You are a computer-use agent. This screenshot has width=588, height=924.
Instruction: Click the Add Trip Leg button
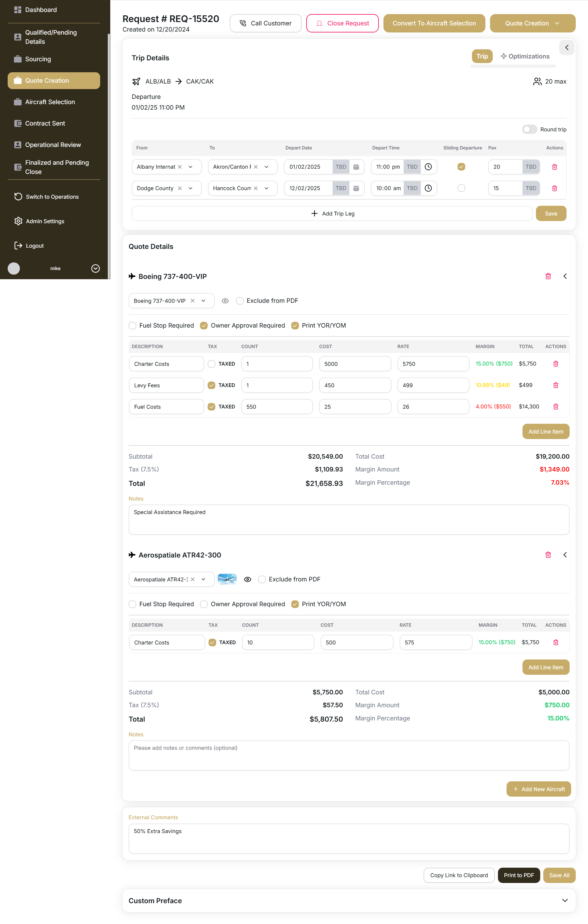click(x=332, y=213)
